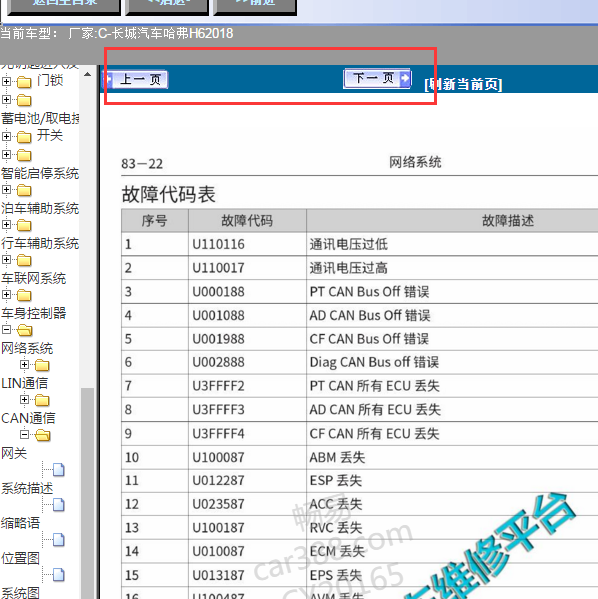
Task: Click the folder icon above 行车辅助系统
Action: (24, 225)
